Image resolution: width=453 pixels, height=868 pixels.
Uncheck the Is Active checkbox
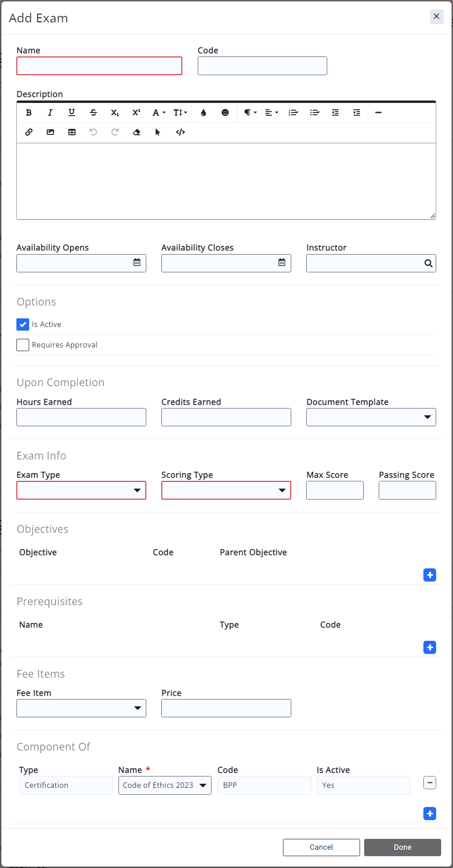click(23, 324)
